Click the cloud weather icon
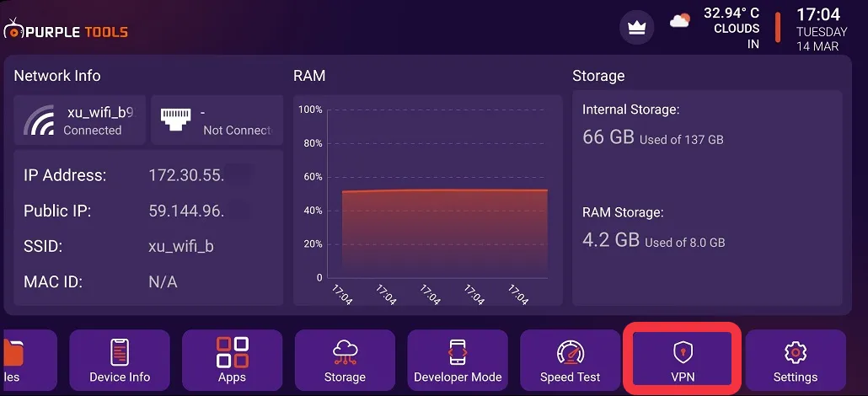 [x=679, y=20]
